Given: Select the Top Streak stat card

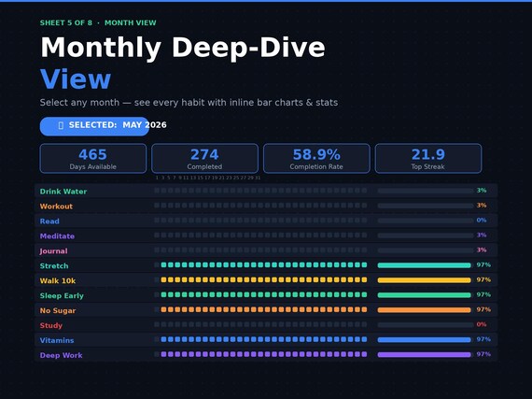Looking at the screenshot, I should point(428,159).
